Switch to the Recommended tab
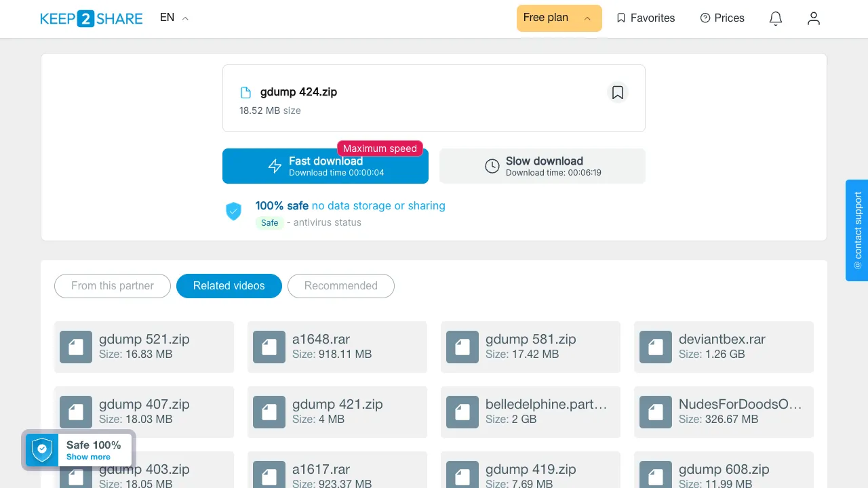The image size is (868, 488). 341,286
